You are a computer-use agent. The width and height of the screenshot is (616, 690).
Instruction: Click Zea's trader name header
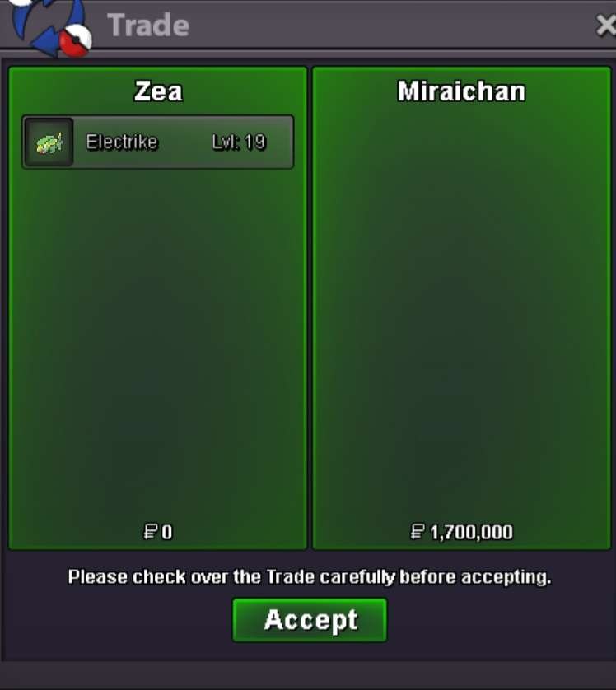pyautogui.click(x=158, y=91)
